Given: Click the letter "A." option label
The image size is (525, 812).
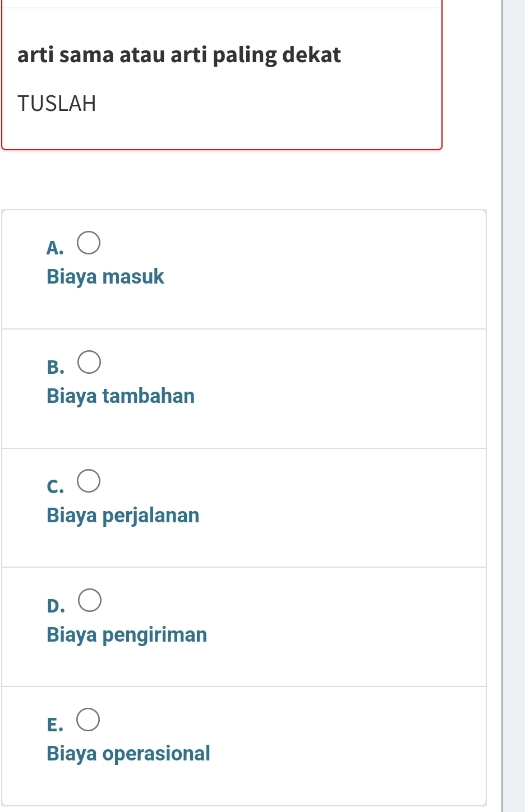Looking at the screenshot, I should click(55, 248).
